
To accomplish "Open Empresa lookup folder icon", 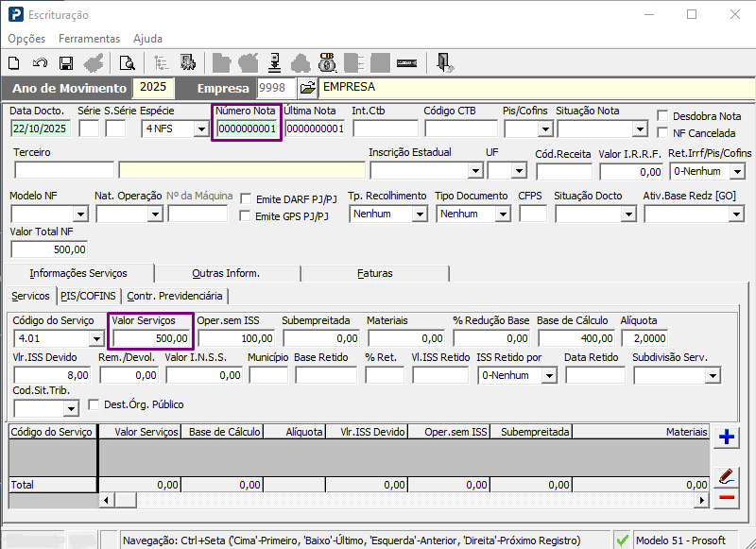I will coord(308,88).
